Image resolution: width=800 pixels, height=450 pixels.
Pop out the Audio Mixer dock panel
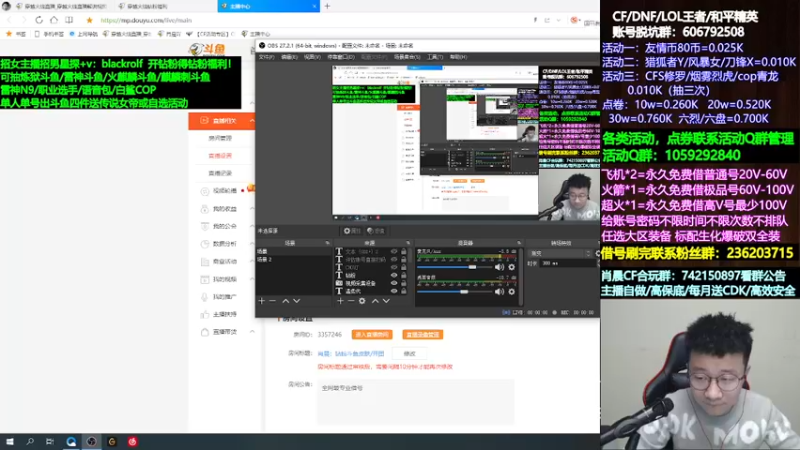[519, 243]
